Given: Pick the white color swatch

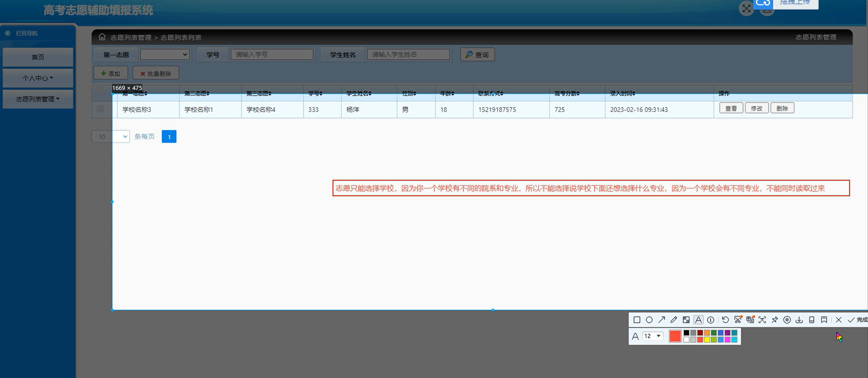Looking at the screenshot, I should pos(686,340).
